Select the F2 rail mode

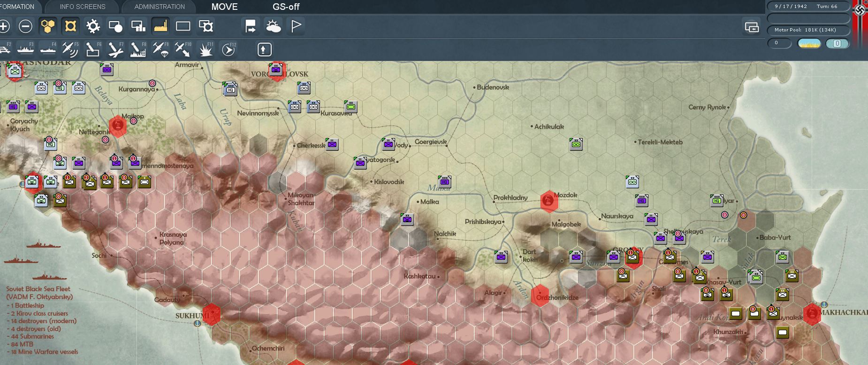click(5, 49)
